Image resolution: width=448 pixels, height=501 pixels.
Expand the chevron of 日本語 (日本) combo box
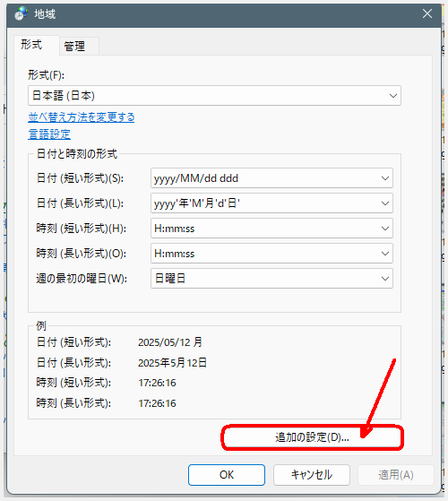point(393,96)
